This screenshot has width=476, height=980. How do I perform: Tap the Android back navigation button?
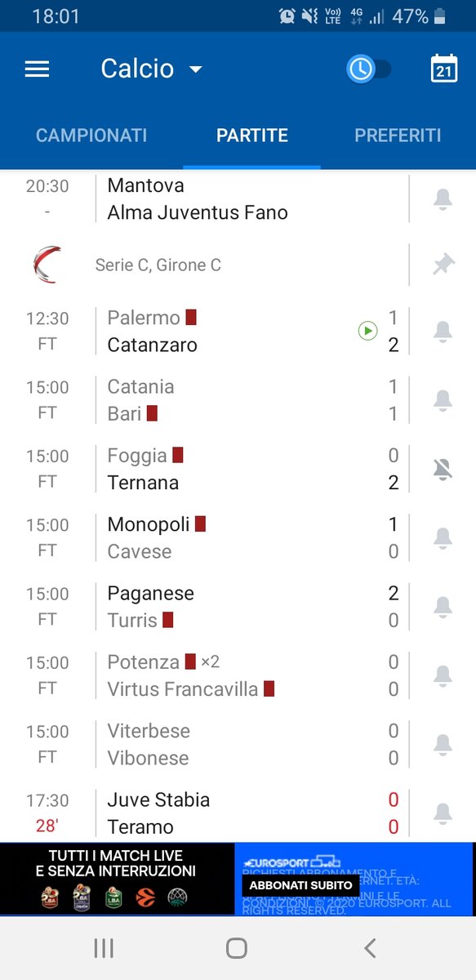click(x=370, y=947)
